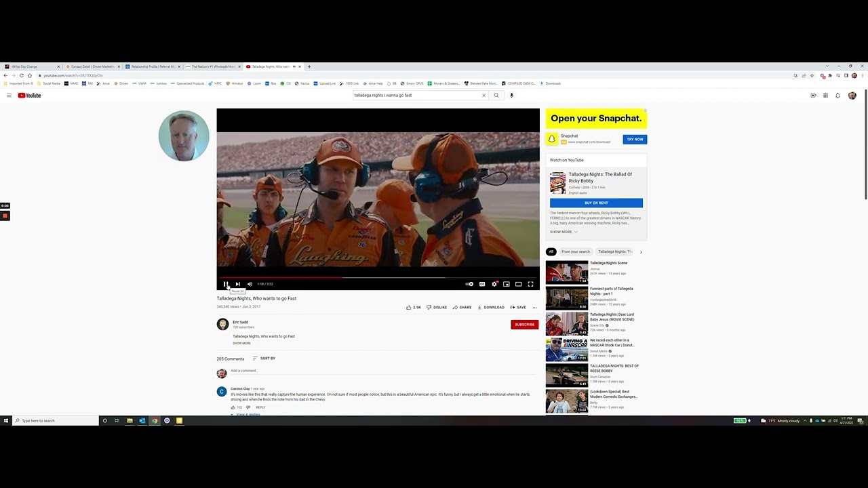Open the Windows Start menu
This screenshot has width=868, height=488.
(x=5, y=421)
